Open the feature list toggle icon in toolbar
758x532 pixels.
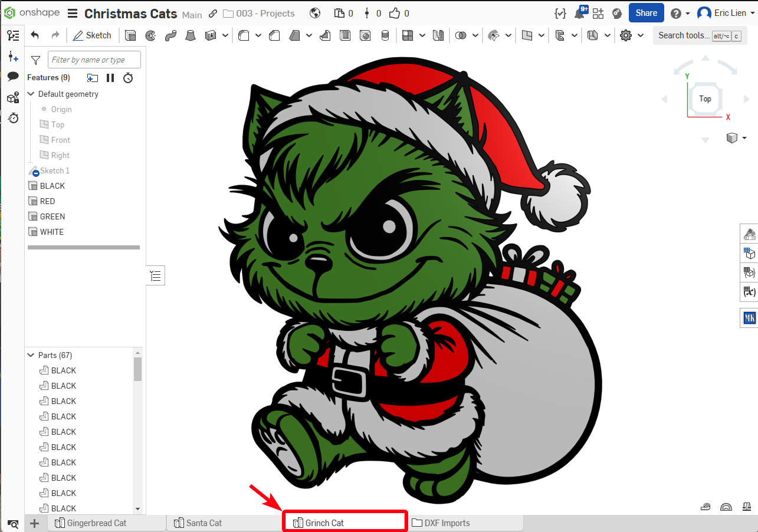click(12, 35)
